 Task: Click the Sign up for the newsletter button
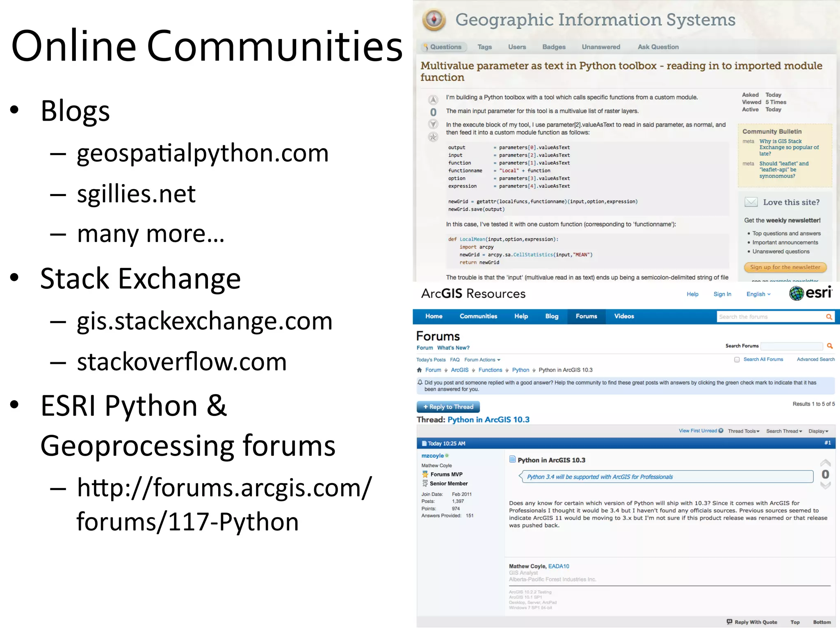785,267
